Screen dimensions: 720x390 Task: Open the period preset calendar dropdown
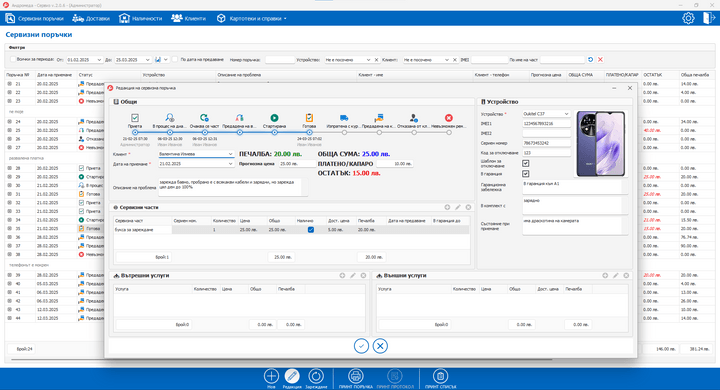(x=166, y=60)
